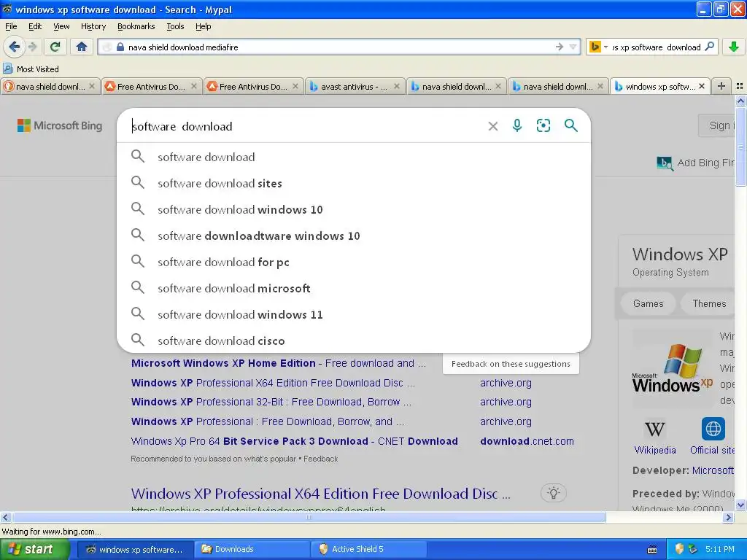Go back with the browser back arrow
747x560 pixels.
pyautogui.click(x=14, y=47)
